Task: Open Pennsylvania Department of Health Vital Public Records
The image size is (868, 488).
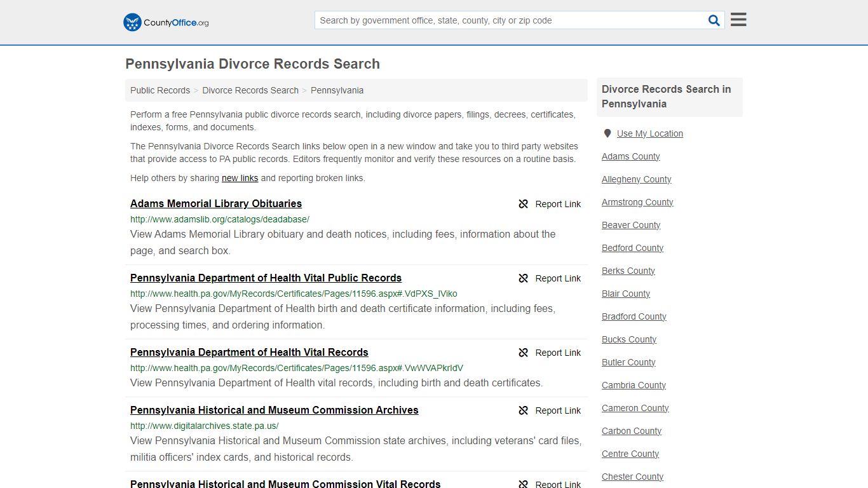Action: point(266,278)
